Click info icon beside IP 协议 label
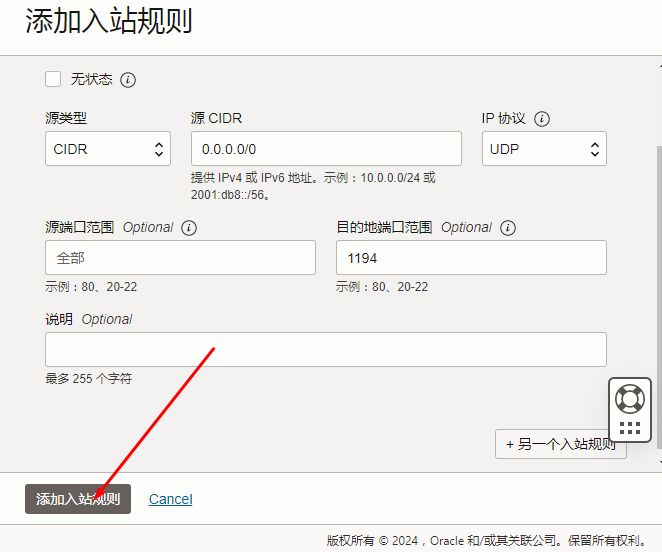The height and width of the screenshot is (552, 662). tap(542, 119)
